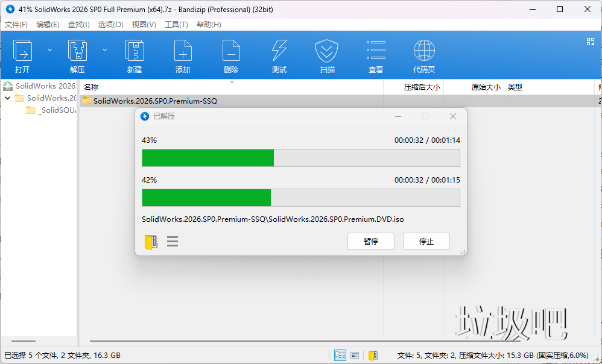
Task: Open the 工具(T) menu
Action: coord(176,25)
